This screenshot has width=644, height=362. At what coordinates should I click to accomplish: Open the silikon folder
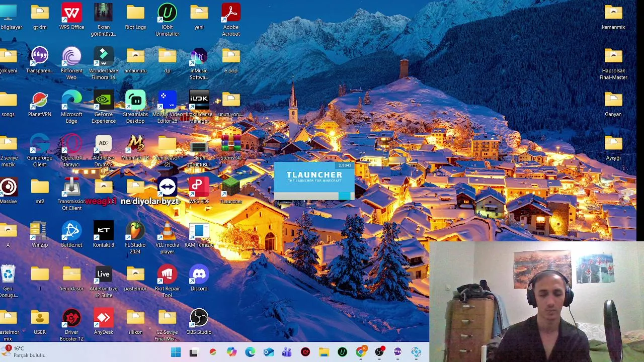[135, 322]
